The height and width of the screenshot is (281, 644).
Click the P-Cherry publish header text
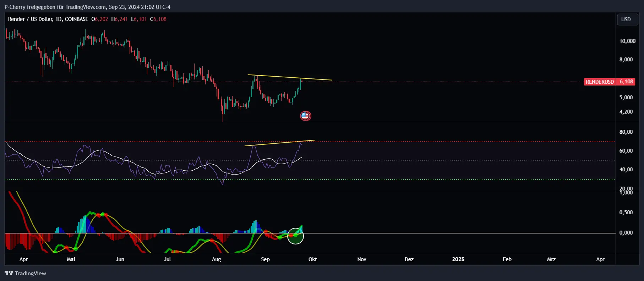click(87, 7)
